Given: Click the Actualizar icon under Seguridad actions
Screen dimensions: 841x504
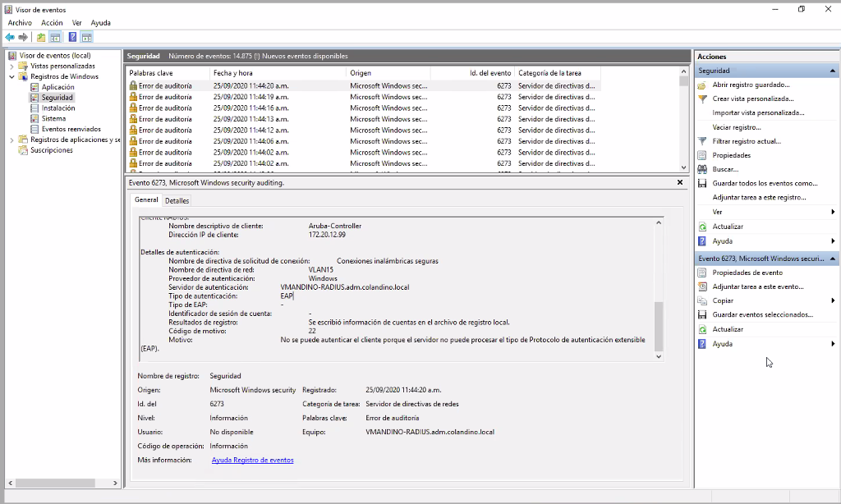Looking at the screenshot, I should (702, 227).
